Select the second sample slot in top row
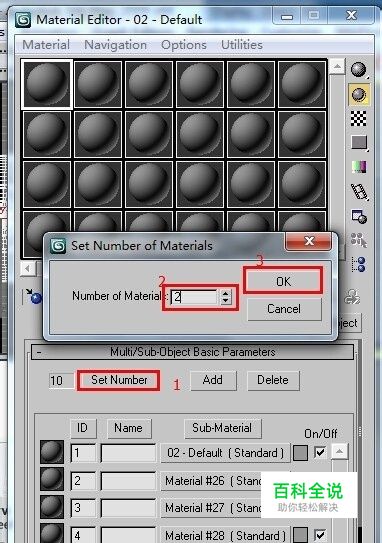Image resolution: width=382 pixels, height=543 pixels. [98, 84]
